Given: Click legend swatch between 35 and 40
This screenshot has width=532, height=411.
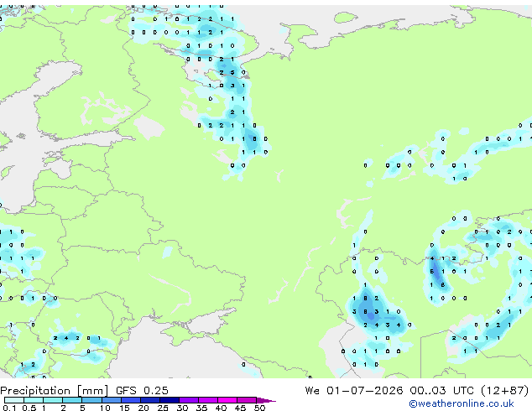Looking at the screenshot, I should coord(207,400).
